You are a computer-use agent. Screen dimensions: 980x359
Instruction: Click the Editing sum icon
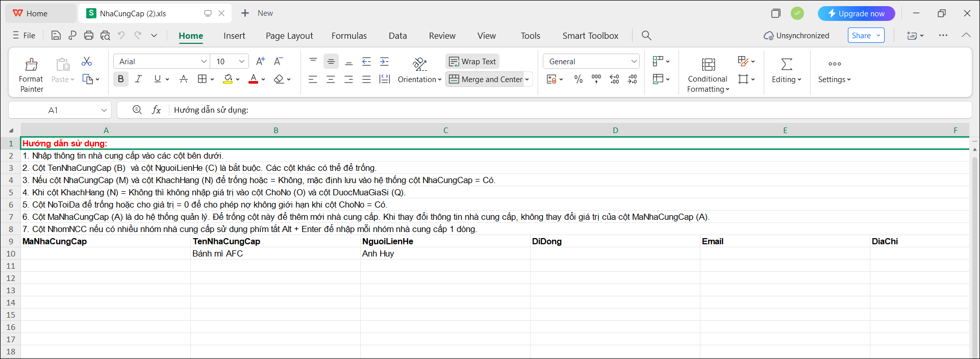[x=787, y=64]
